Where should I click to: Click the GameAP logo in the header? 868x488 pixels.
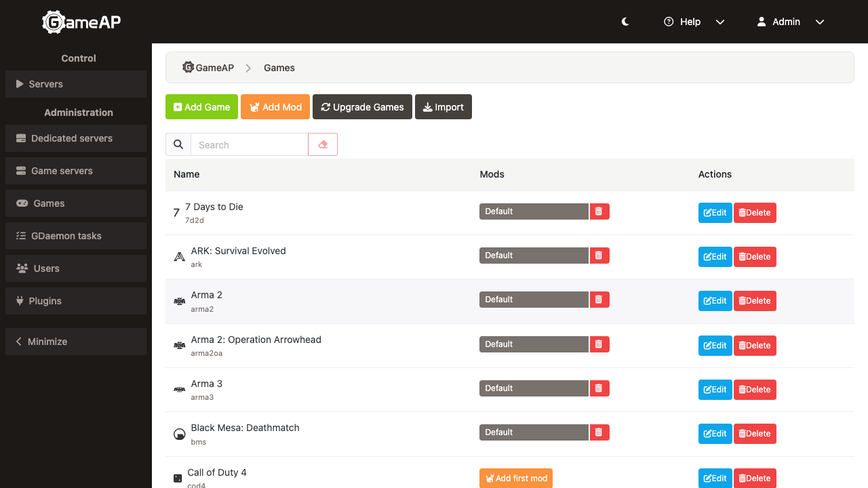point(81,22)
